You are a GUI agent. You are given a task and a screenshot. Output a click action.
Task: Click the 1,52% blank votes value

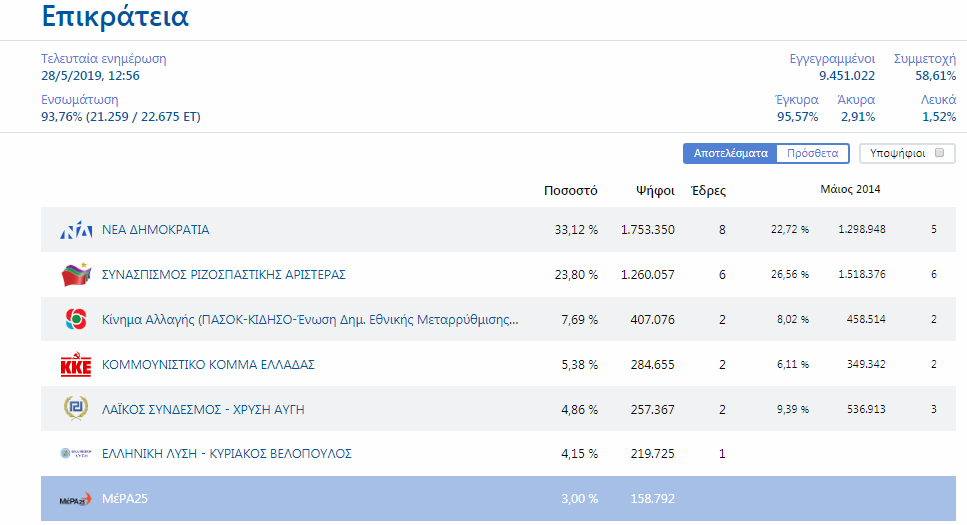[x=939, y=117]
